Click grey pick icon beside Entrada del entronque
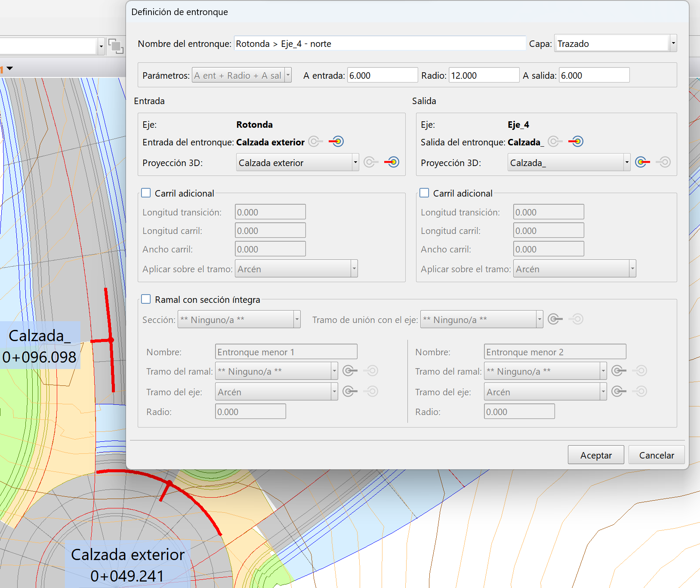Screen dimensions: 700x588 pyautogui.click(x=315, y=142)
